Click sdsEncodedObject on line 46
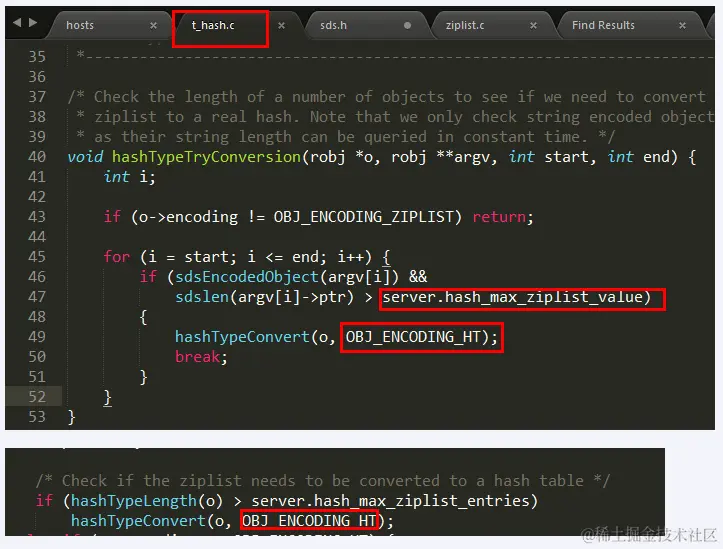This screenshot has height=549, width=723. point(247,277)
